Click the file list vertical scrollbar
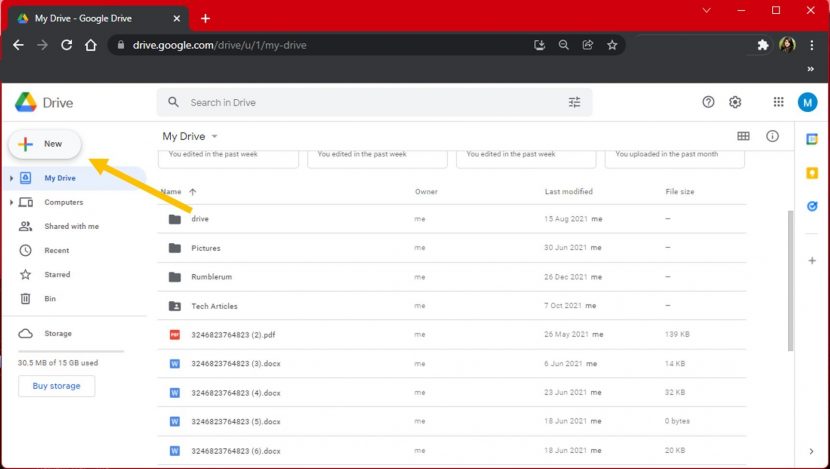The width and height of the screenshot is (830, 469). point(790,281)
